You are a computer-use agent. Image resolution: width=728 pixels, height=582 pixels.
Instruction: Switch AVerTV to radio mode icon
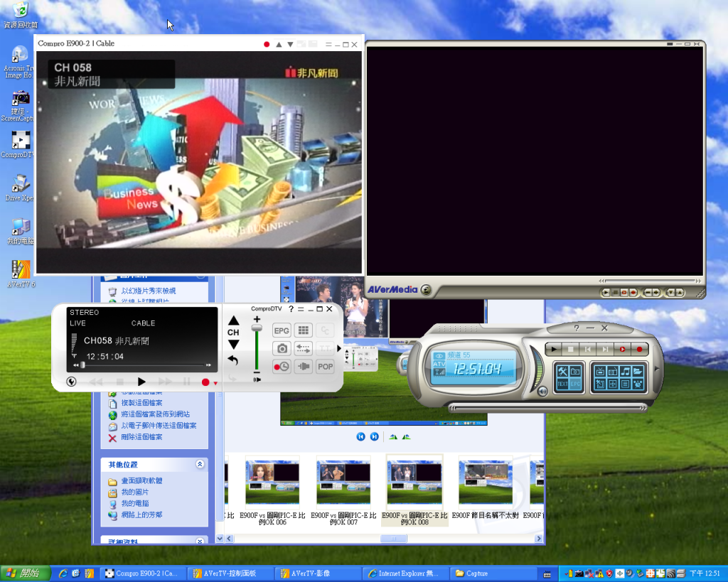tap(612, 371)
